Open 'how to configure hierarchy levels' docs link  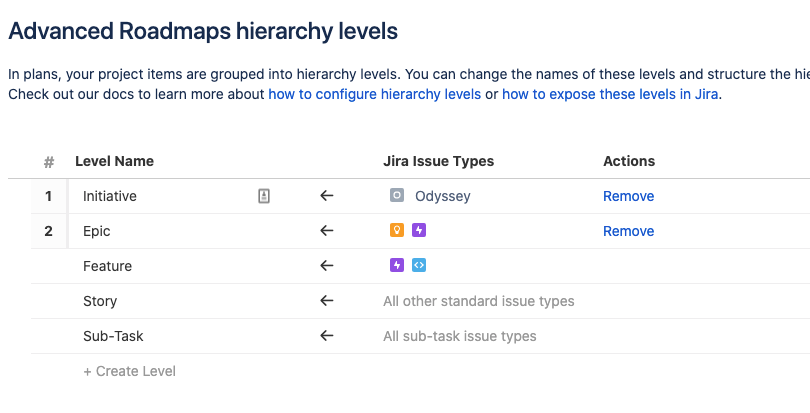pyautogui.click(x=374, y=95)
